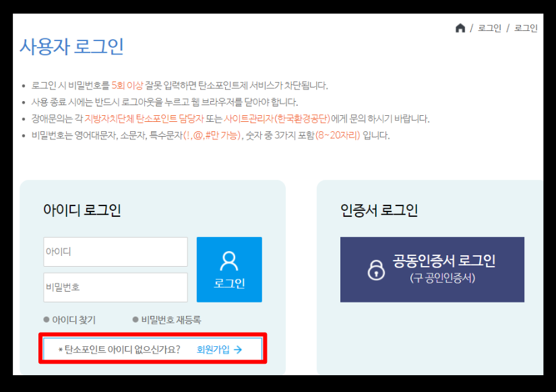Click the '(!,@,#만 가능)' special characters text
This screenshot has height=392, width=556.
(x=212, y=135)
